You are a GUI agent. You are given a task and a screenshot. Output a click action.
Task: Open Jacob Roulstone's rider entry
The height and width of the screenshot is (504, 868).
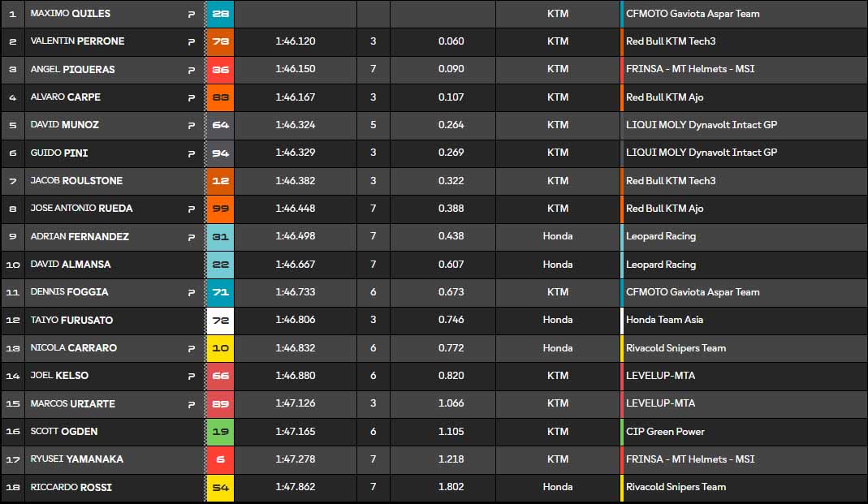click(x=76, y=180)
